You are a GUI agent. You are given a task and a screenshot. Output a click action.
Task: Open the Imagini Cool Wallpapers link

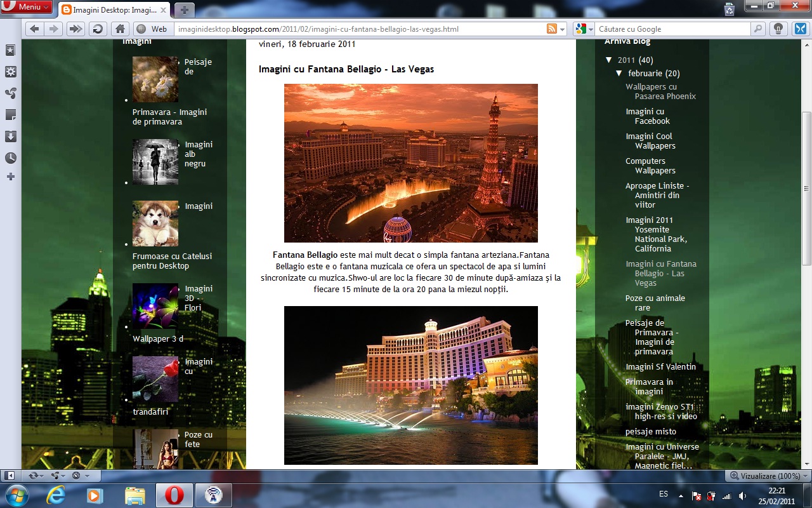tap(650, 141)
